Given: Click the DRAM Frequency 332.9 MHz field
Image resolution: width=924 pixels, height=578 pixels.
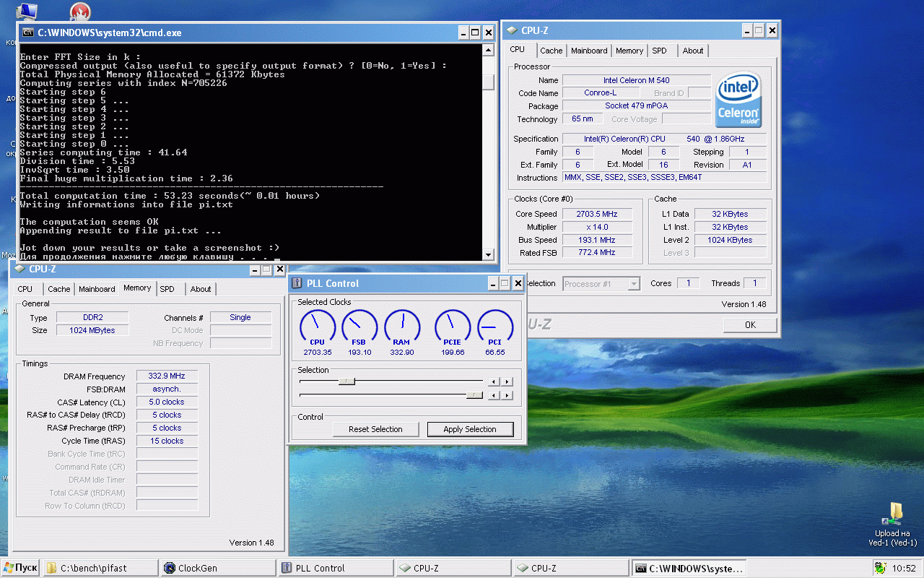Looking at the screenshot, I should [167, 376].
